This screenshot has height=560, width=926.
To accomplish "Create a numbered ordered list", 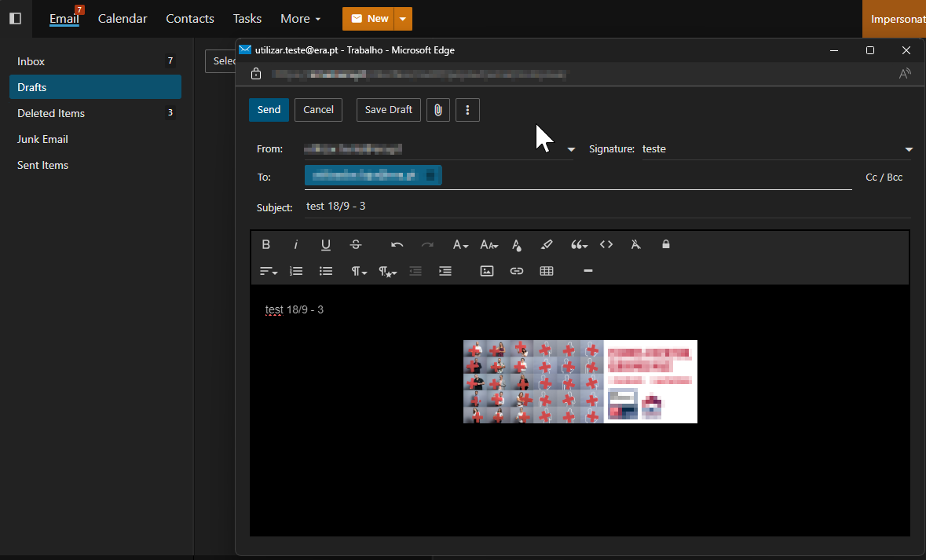I will click(x=296, y=271).
